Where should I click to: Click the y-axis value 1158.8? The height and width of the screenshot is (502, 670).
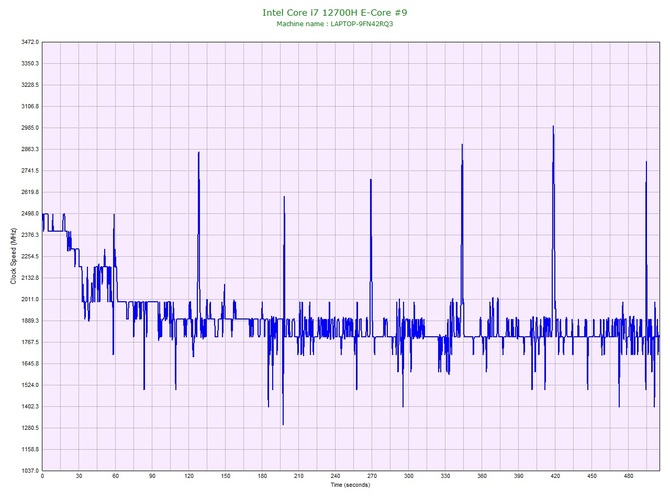pyautogui.click(x=30, y=449)
